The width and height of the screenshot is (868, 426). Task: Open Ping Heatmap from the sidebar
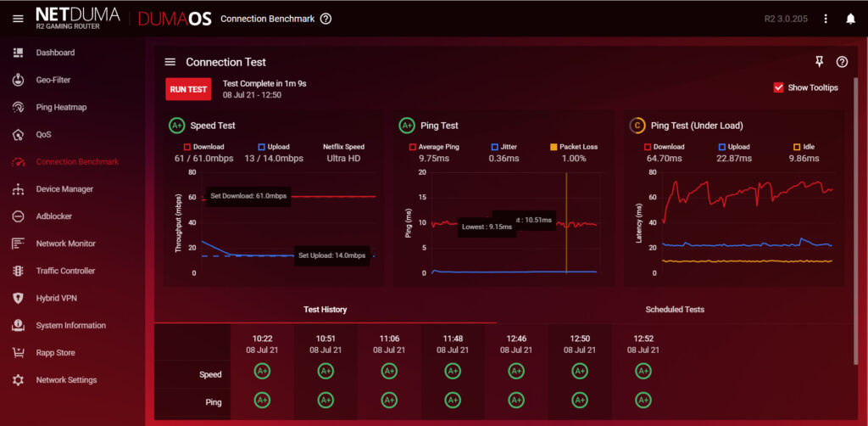coord(61,107)
